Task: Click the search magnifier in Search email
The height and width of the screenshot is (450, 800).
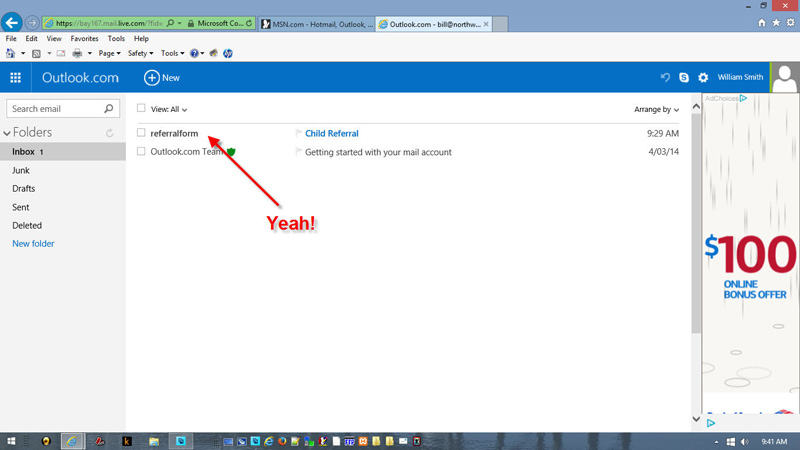Action: click(108, 108)
